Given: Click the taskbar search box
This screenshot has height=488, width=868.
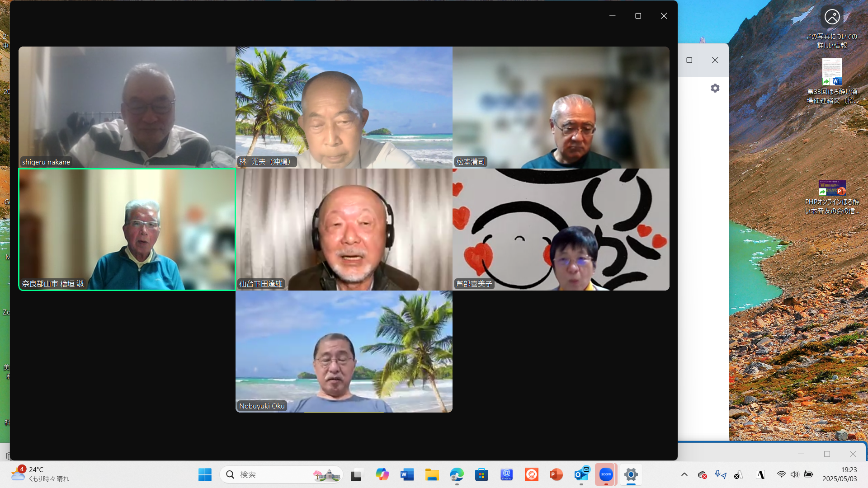Looking at the screenshot, I should point(280,474).
